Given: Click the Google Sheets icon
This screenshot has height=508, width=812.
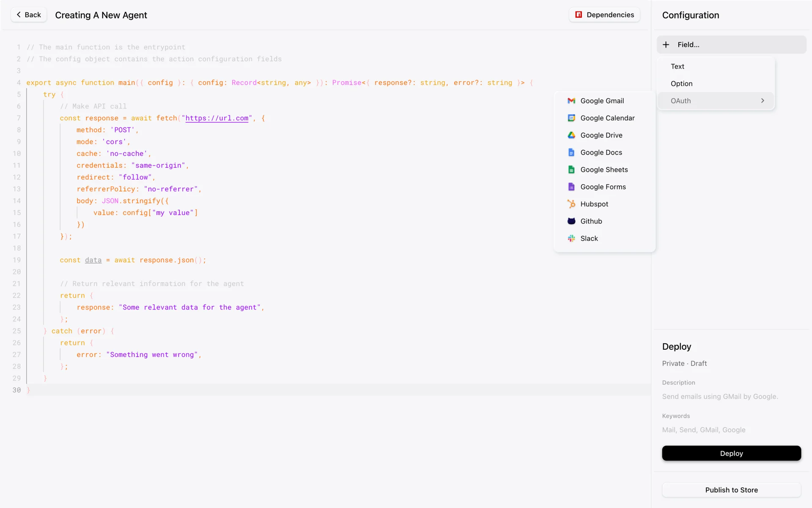Looking at the screenshot, I should click(x=571, y=170).
